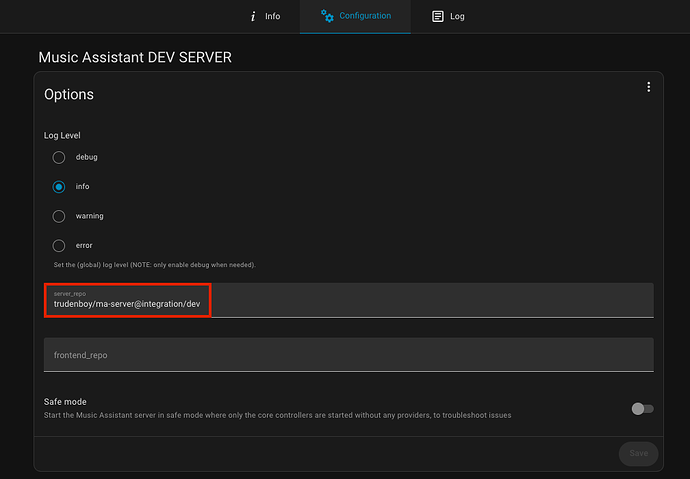Click the Options heading
The width and height of the screenshot is (690, 479).
click(69, 95)
